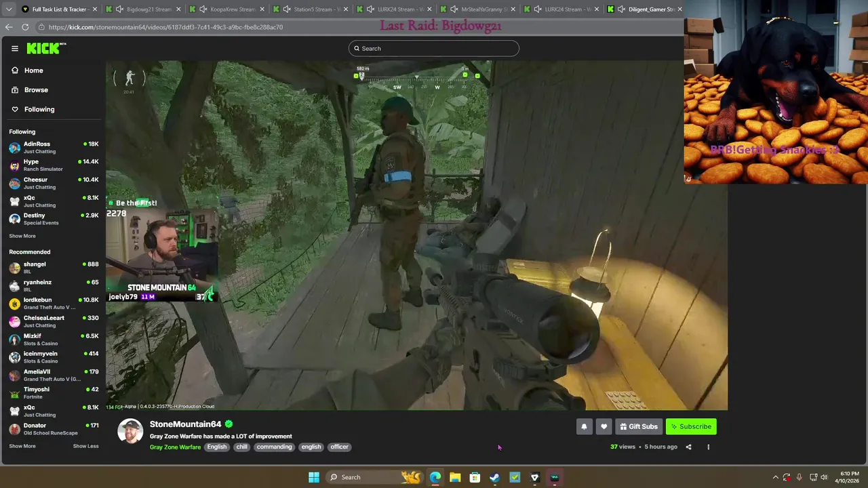868x488 pixels.
Task: Click the stream video player
Action: 416,235
